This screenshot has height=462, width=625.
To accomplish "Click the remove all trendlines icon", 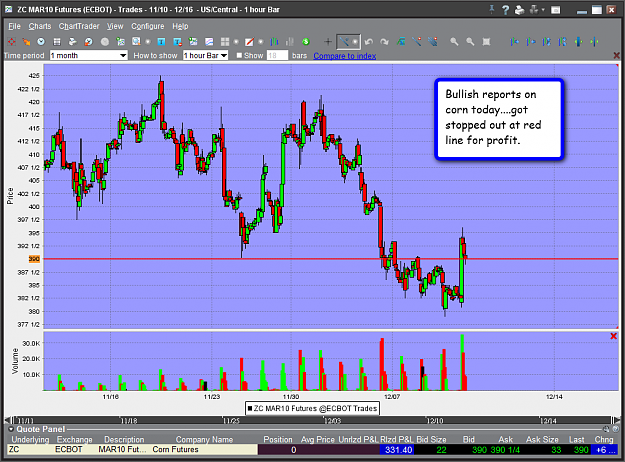I will [432, 41].
